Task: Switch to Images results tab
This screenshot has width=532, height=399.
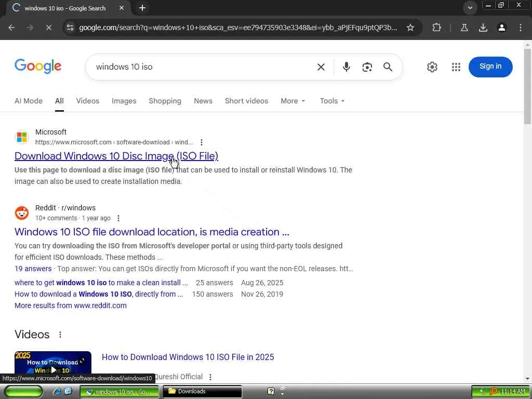Action: (x=124, y=101)
